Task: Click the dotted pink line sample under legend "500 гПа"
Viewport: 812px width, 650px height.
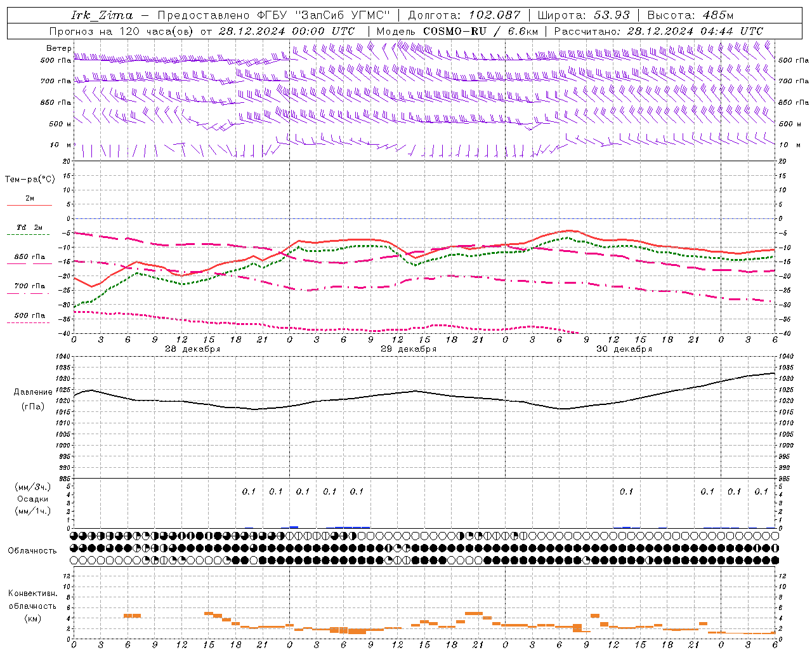Action: pos(28,323)
